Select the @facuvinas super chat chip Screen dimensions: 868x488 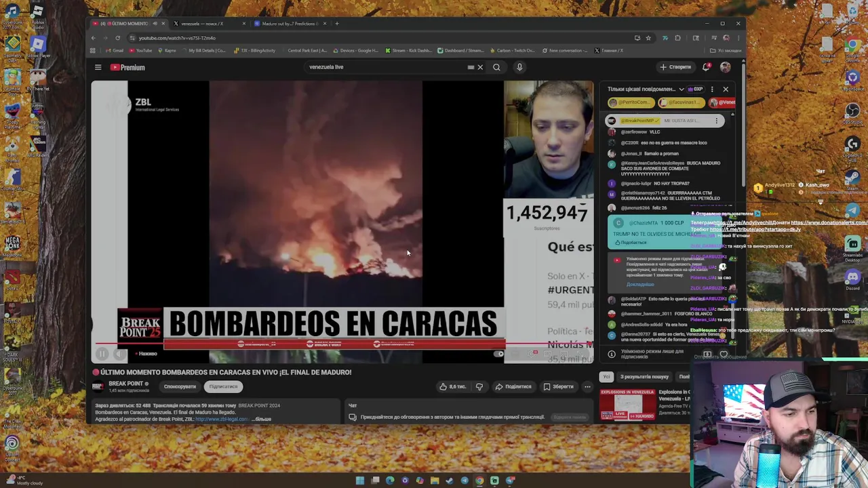point(681,102)
